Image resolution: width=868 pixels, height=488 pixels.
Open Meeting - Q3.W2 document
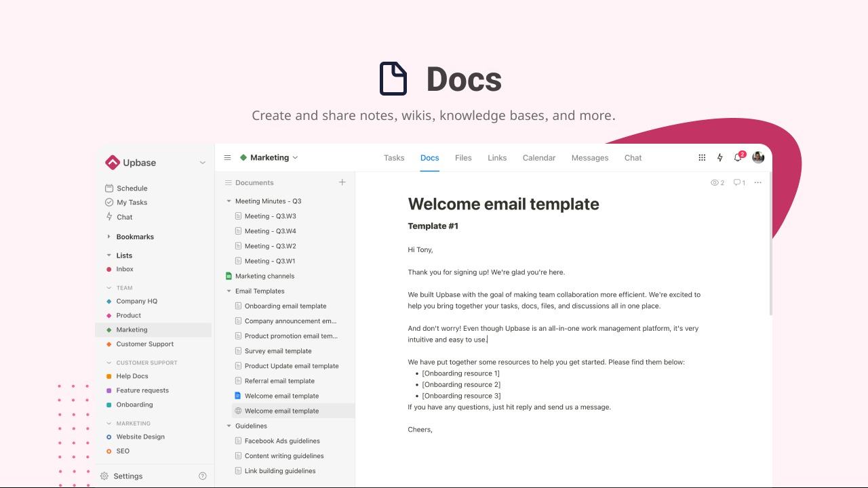pyautogui.click(x=265, y=246)
